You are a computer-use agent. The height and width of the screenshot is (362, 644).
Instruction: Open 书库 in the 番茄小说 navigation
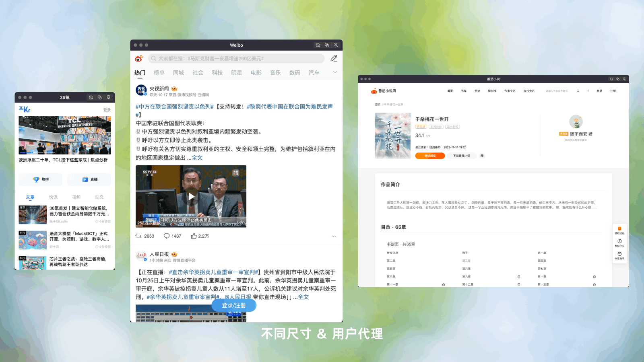click(x=464, y=91)
